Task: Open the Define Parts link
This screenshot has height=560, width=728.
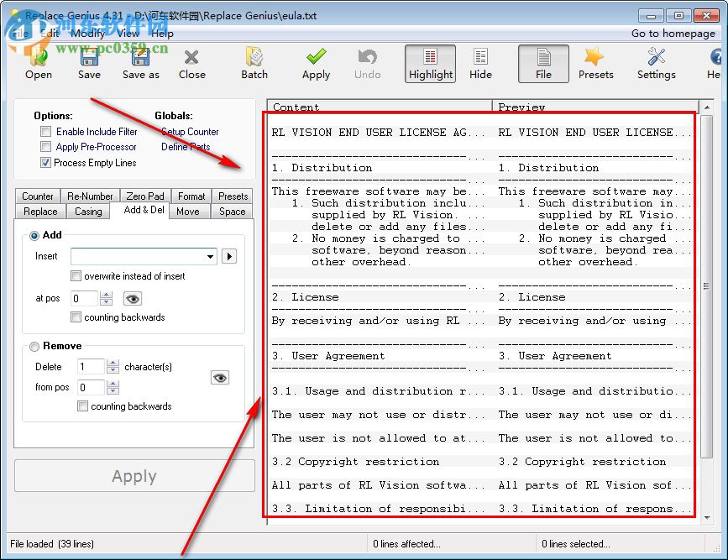Action: tap(186, 147)
